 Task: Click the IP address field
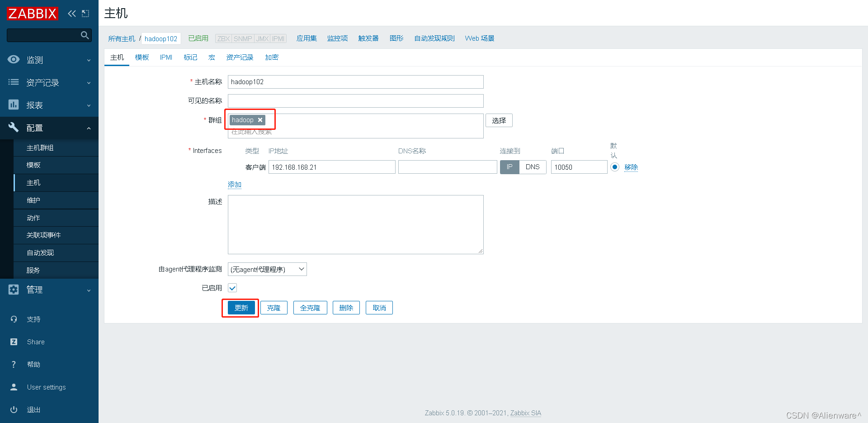[x=332, y=167]
